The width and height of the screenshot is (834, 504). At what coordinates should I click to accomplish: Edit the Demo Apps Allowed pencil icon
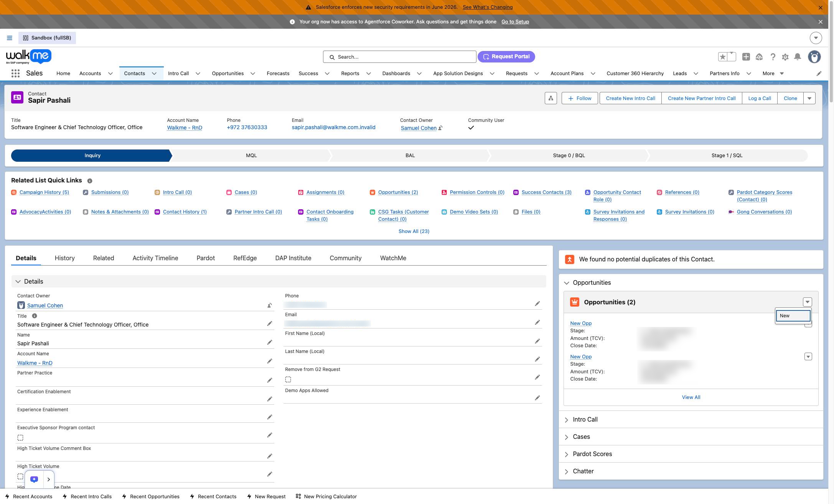(537, 398)
